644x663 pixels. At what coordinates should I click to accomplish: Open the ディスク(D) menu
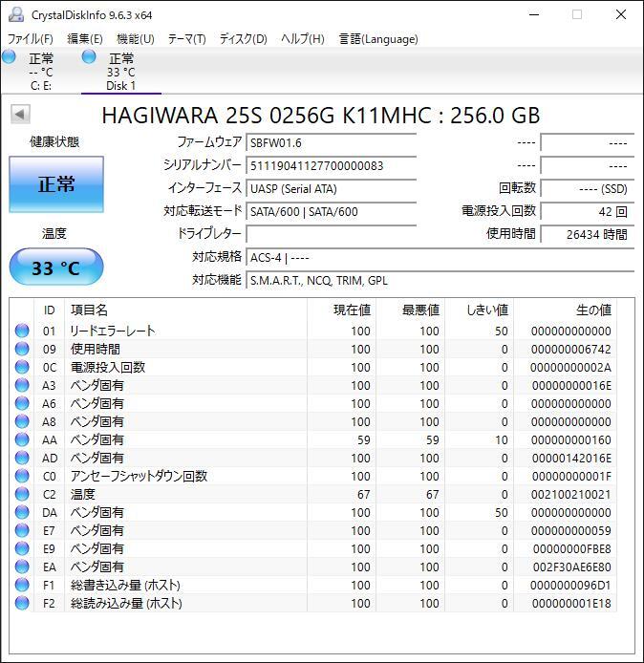click(x=243, y=39)
